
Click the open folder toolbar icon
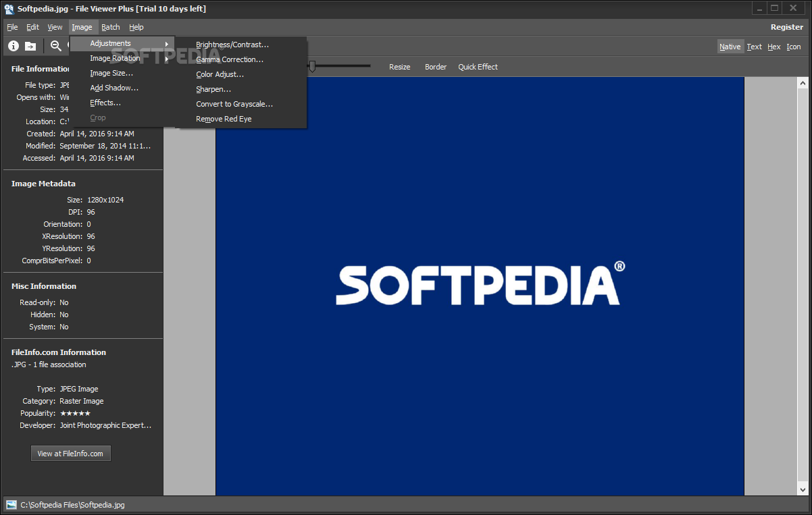pos(30,46)
